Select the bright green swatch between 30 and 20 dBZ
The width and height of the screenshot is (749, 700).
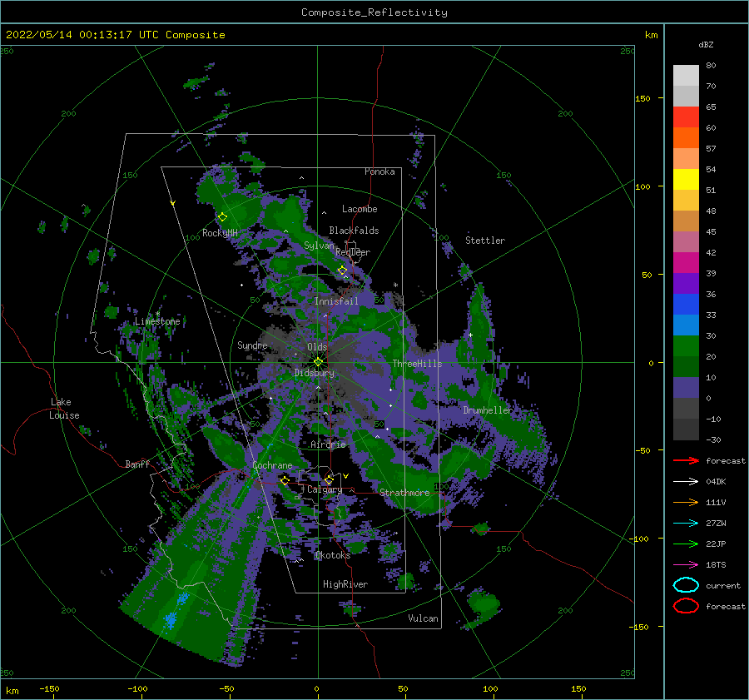coord(686,346)
